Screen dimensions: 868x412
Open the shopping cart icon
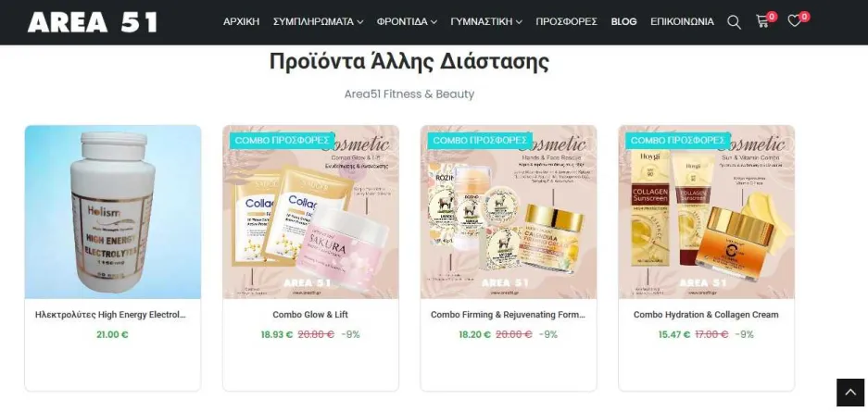(x=762, y=21)
